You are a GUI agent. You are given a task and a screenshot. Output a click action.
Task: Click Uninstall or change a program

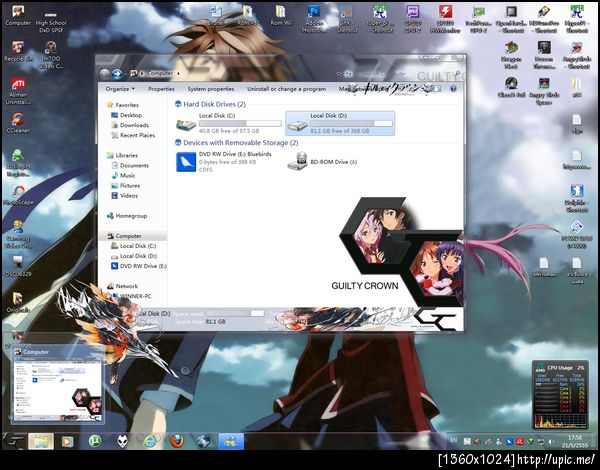(287, 89)
